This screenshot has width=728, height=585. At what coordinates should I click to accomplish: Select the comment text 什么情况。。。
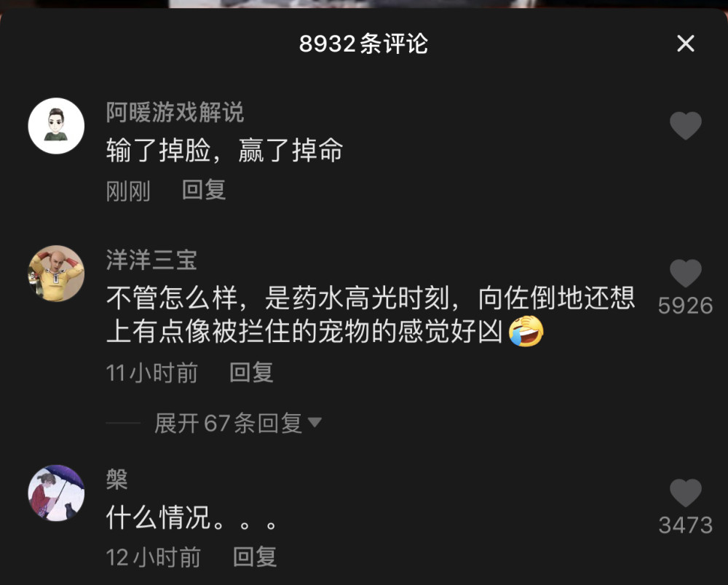coord(191,518)
